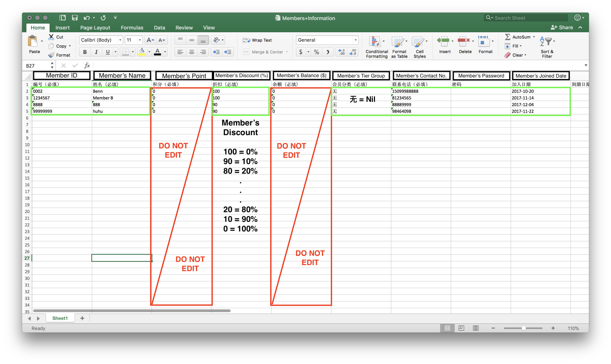This screenshot has width=611, height=364.
Task: Click the Paste clipboard icon
Action: tap(33, 41)
